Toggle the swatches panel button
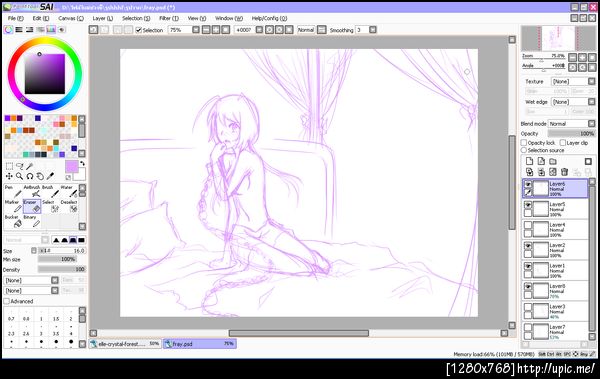600x379 pixels. point(51,29)
